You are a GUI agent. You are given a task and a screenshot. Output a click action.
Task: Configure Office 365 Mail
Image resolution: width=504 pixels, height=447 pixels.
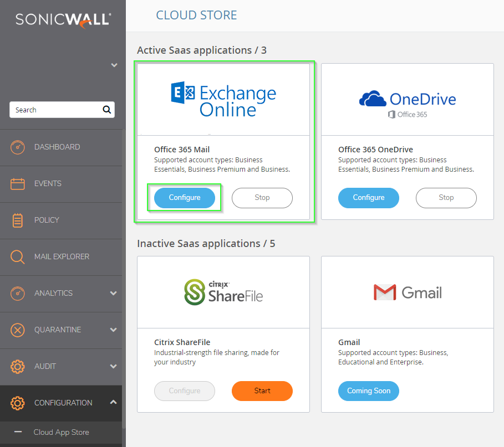(185, 198)
